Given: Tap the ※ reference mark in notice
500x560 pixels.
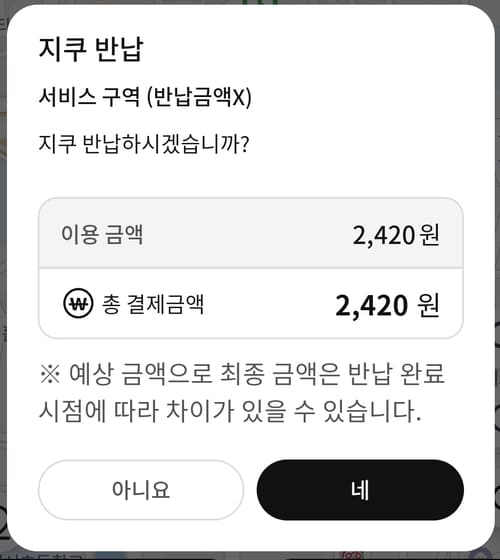Looking at the screenshot, I should [x=50, y=374].
